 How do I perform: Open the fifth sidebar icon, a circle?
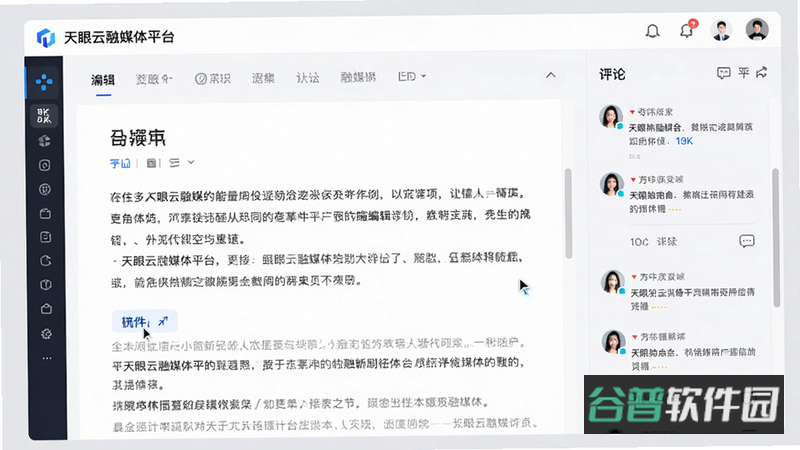[45, 189]
